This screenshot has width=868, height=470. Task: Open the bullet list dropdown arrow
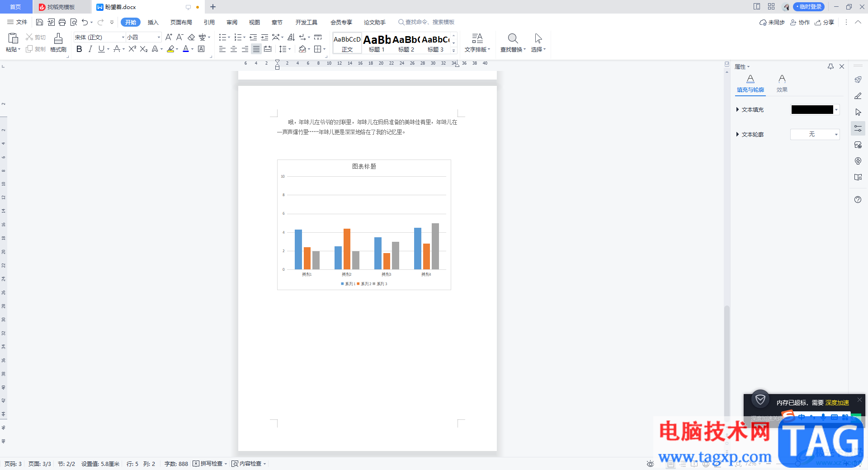point(229,38)
